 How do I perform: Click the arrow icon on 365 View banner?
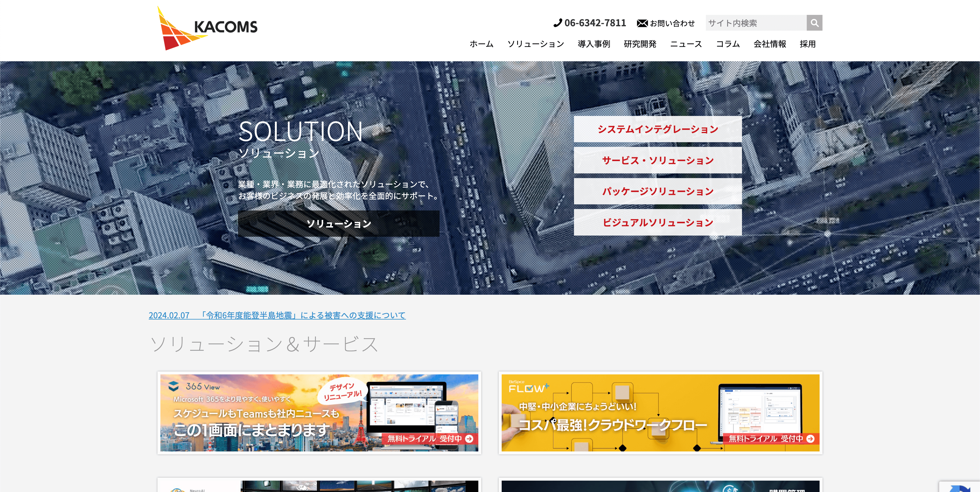pyautogui.click(x=469, y=438)
